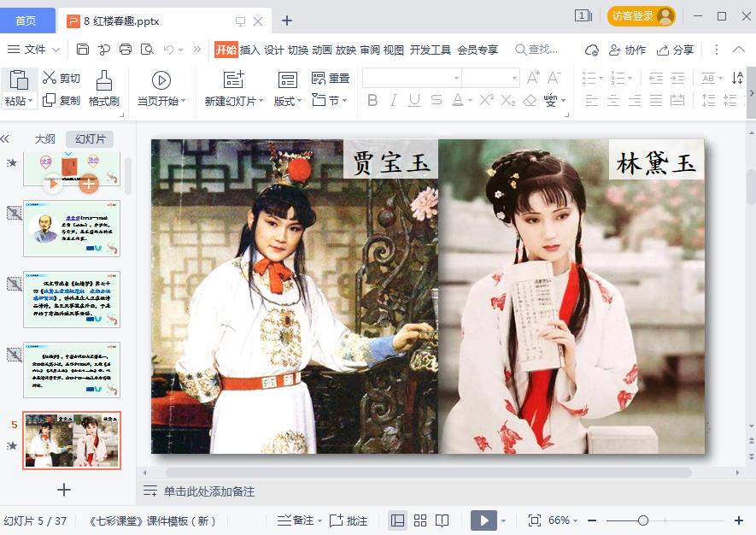Open File (文件) menu dropdown
Screen dimensions: 756x535
(34, 50)
